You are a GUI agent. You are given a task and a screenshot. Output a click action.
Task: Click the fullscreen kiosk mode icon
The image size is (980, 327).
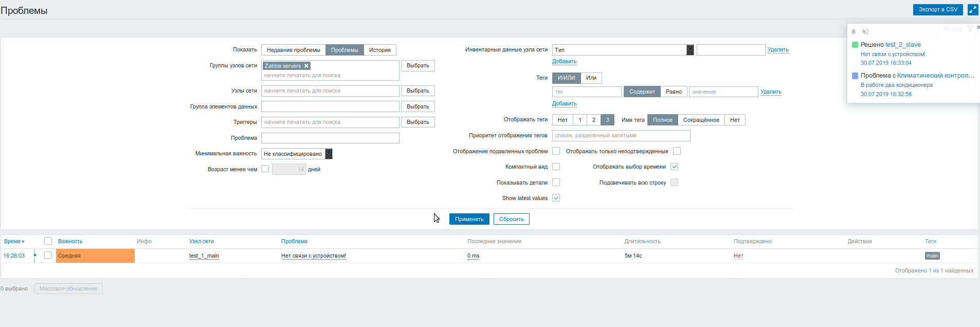973,10
